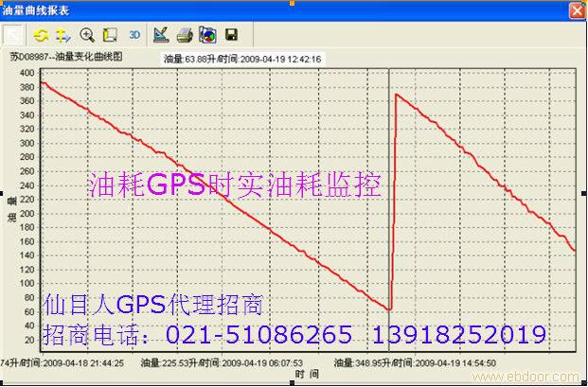588x387 pixels.
Task: Choose the magnifier Zoom tool
Action: pyautogui.click(x=87, y=36)
